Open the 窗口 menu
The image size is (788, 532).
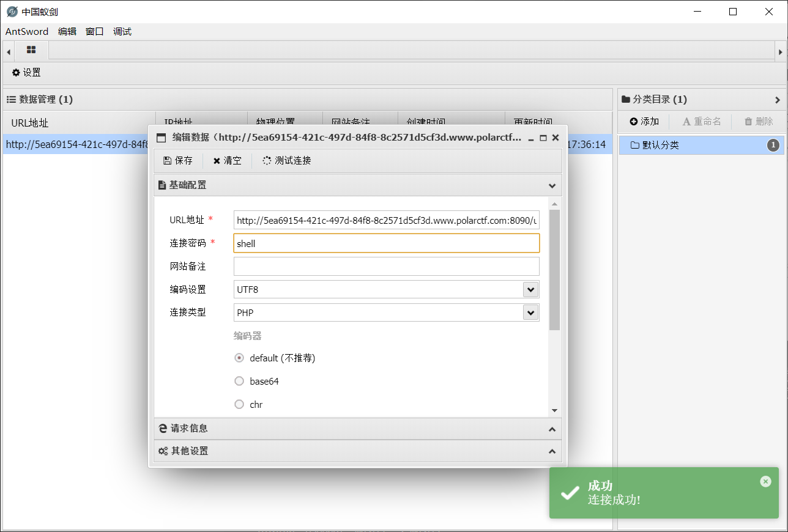click(95, 32)
